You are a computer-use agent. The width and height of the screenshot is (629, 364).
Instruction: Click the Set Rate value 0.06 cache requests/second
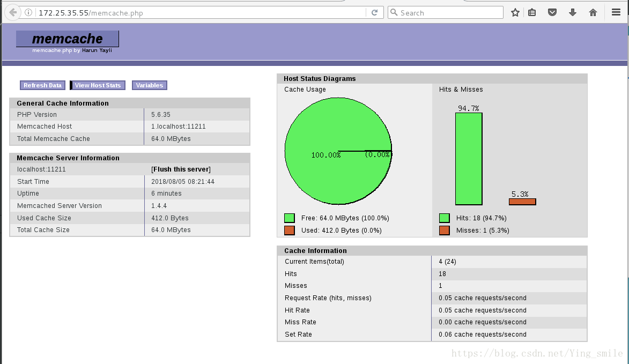coord(483,335)
